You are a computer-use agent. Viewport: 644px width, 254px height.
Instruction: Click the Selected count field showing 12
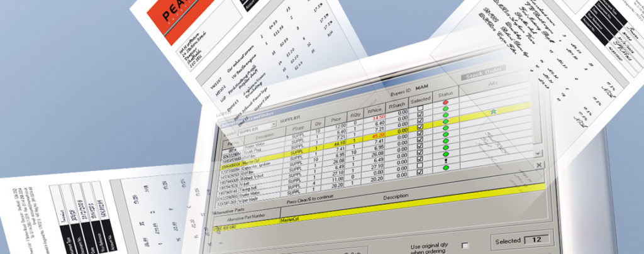tap(537, 240)
